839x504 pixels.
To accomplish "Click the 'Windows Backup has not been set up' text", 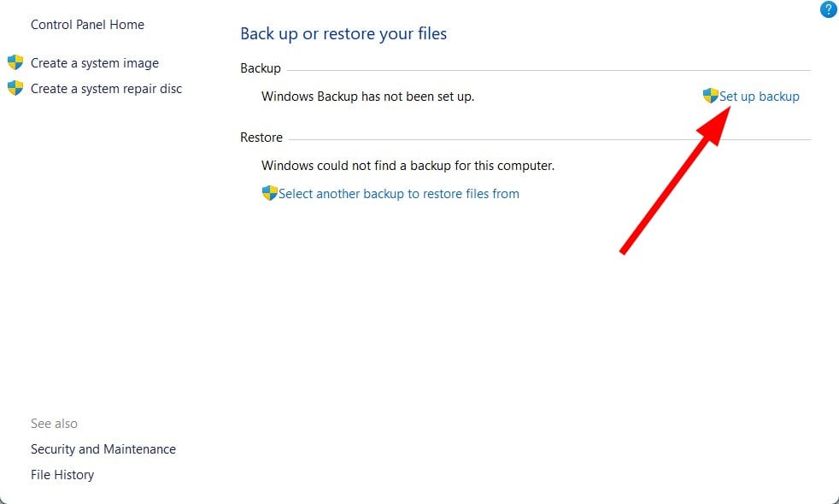I will [x=367, y=97].
